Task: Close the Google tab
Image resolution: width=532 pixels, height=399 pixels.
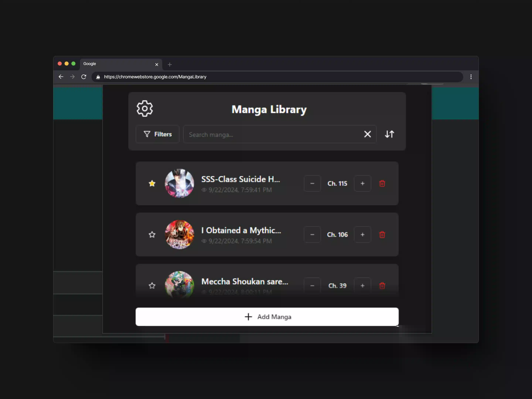Action: click(x=157, y=64)
